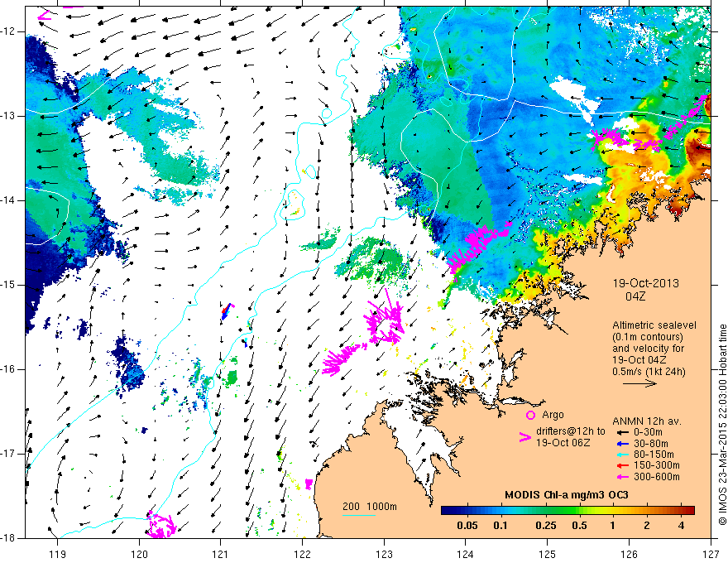Click the dark red end of the Chl-a colorbar

coord(689,511)
